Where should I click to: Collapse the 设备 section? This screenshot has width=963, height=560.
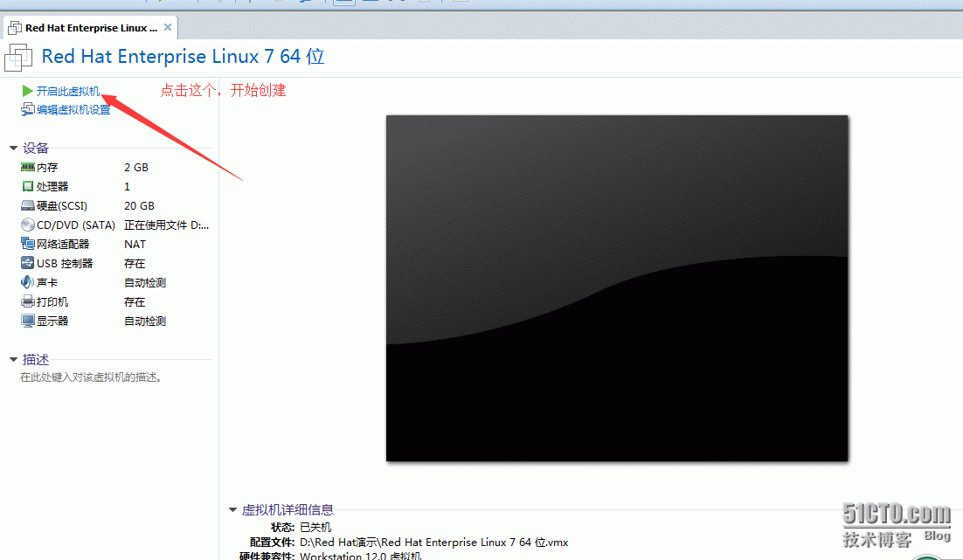pyautogui.click(x=13, y=148)
